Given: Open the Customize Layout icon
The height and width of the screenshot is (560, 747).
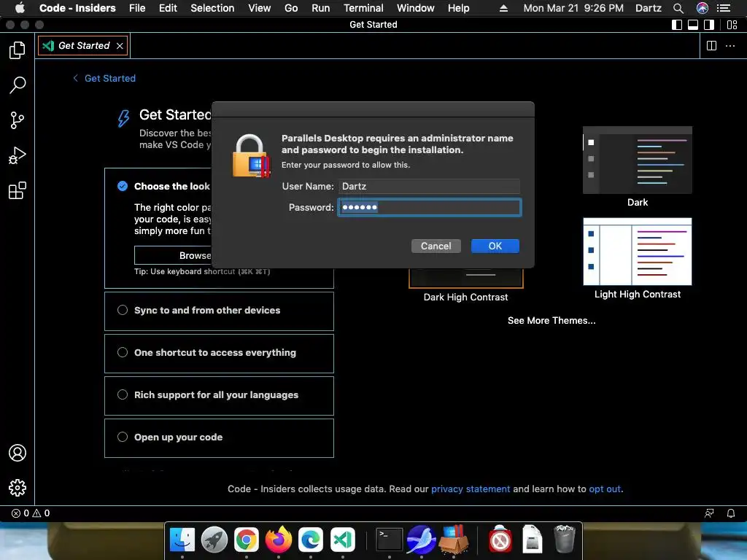Looking at the screenshot, I should [732, 25].
